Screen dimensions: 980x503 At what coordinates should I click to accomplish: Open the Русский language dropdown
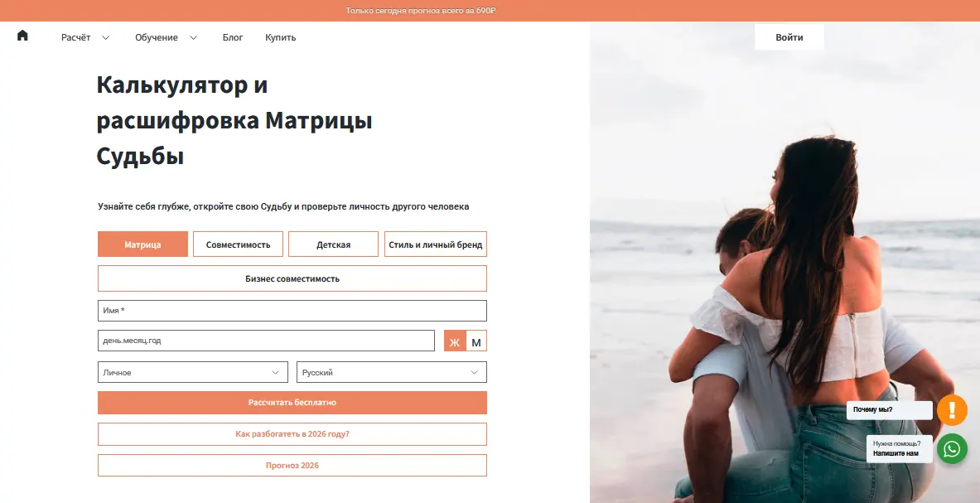tap(391, 372)
